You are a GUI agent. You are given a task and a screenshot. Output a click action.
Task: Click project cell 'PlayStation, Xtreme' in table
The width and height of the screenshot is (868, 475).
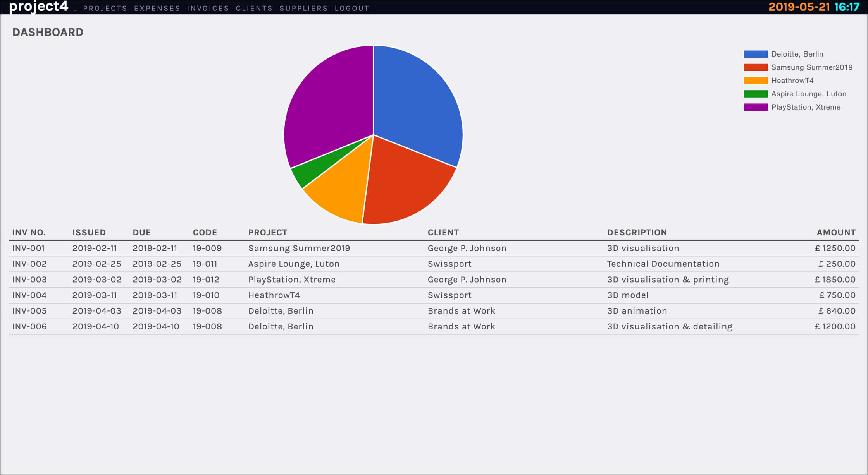[x=292, y=280]
